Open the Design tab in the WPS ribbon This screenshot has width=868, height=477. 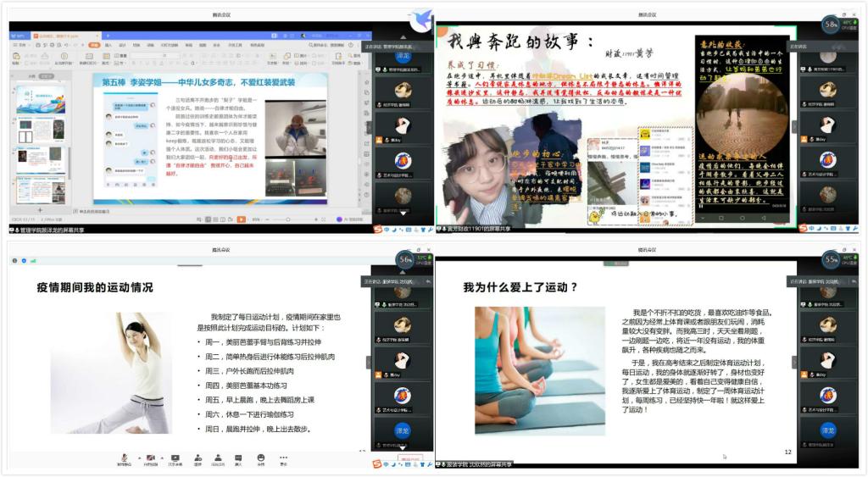(x=123, y=45)
